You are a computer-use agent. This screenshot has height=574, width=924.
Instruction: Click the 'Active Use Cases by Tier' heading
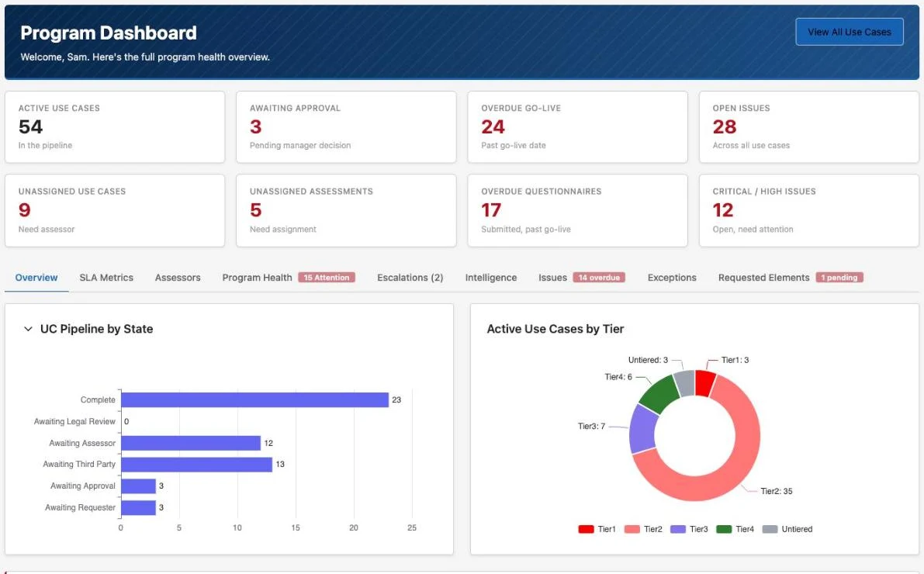coord(555,329)
